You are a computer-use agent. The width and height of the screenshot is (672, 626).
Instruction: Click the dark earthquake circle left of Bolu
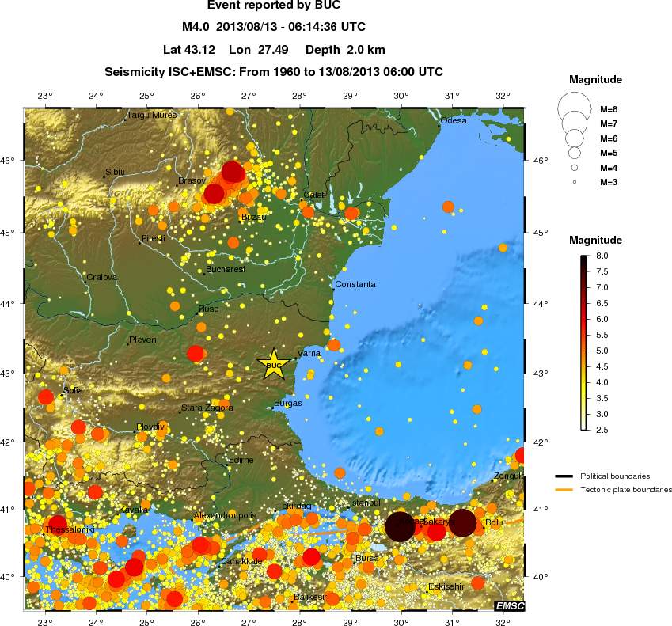click(462, 522)
